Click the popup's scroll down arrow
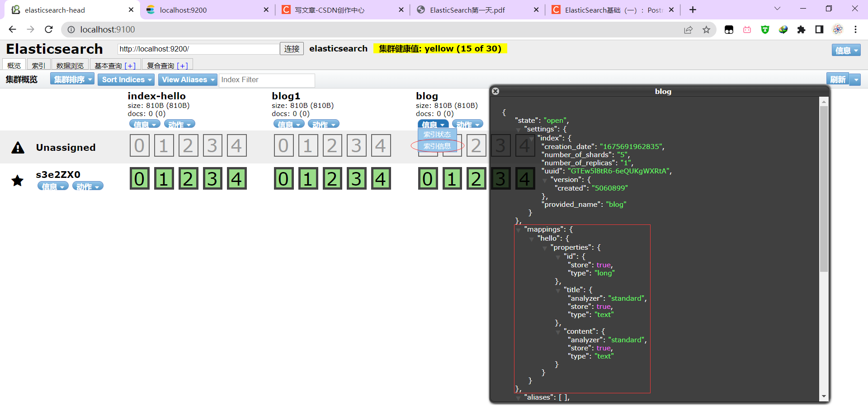This screenshot has height=410, width=868. [824, 396]
